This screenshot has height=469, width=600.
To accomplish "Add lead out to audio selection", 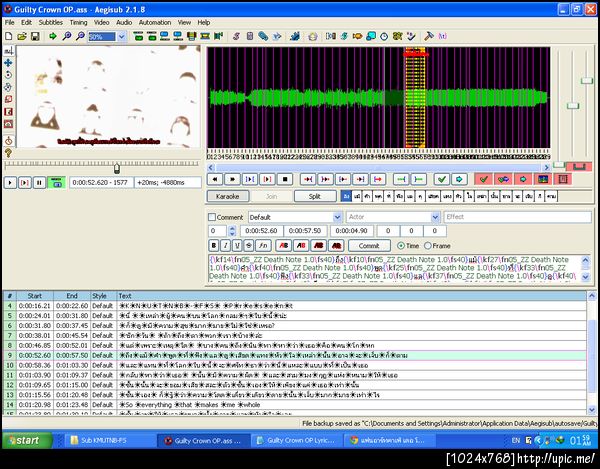I will pos(419,179).
